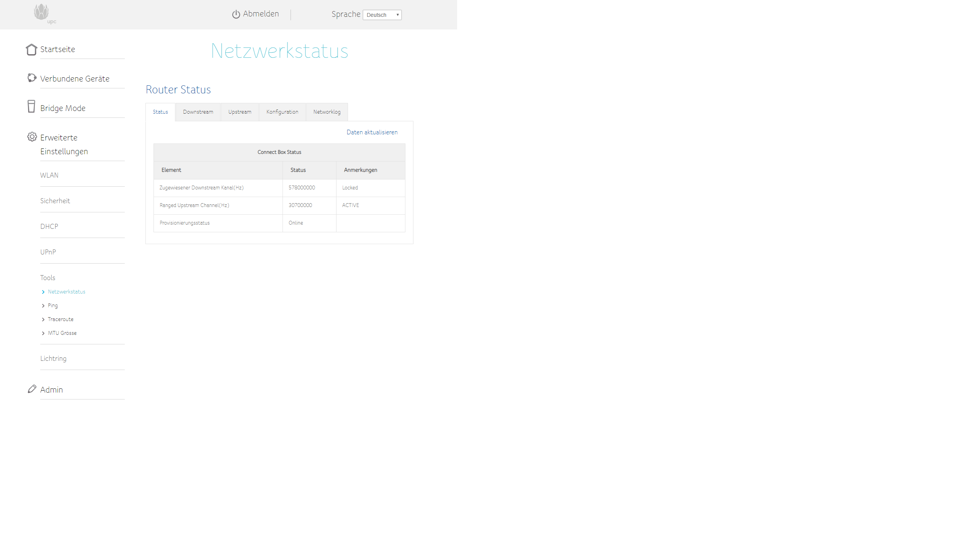This screenshot has height=551, width=980.
Task: Switch to the Downstream tab
Action: pos(198,112)
